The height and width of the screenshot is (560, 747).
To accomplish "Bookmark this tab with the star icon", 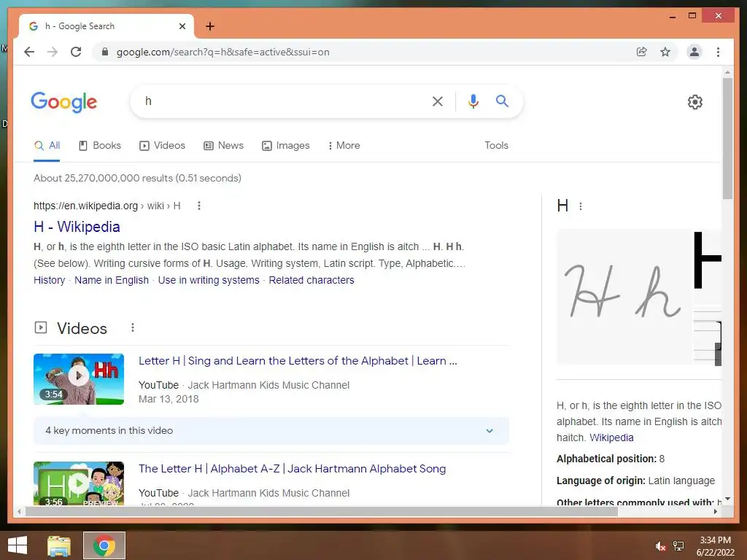I will (665, 52).
